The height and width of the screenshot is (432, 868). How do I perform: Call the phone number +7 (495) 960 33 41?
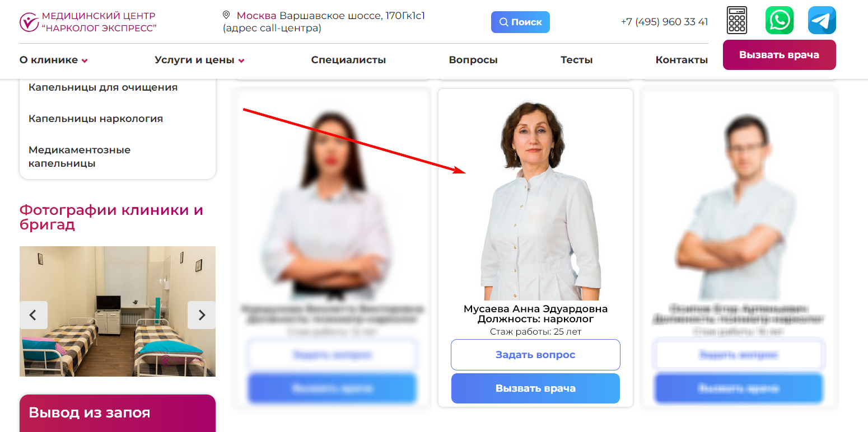point(664,22)
